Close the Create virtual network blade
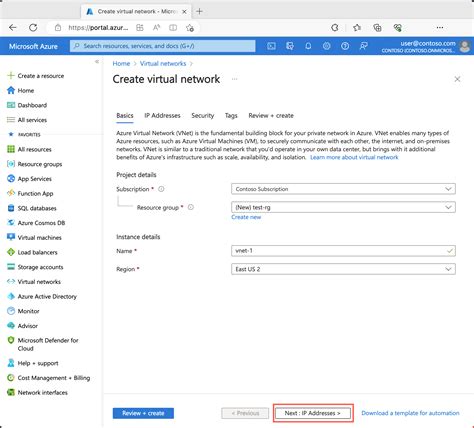This screenshot has height=428, width=474. 457,79
